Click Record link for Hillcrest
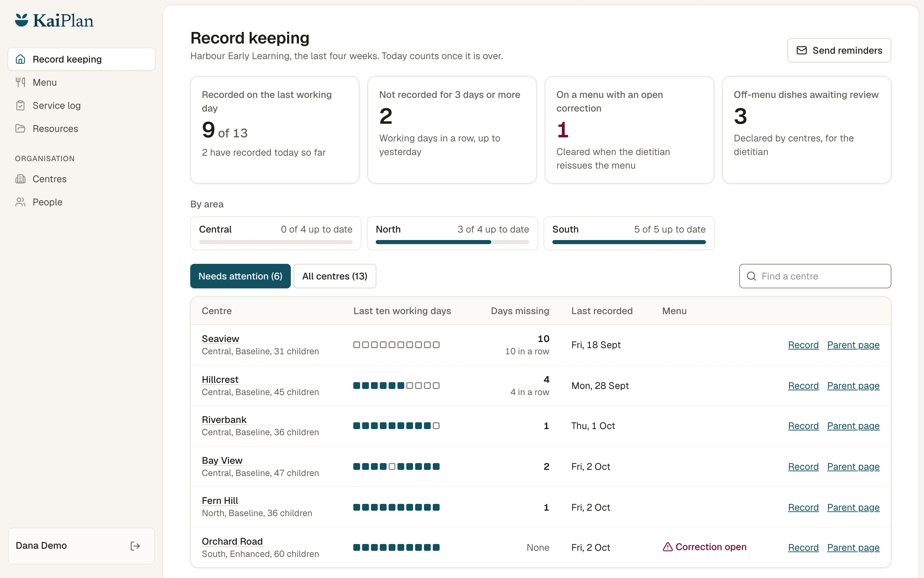 tap(803, 386)
